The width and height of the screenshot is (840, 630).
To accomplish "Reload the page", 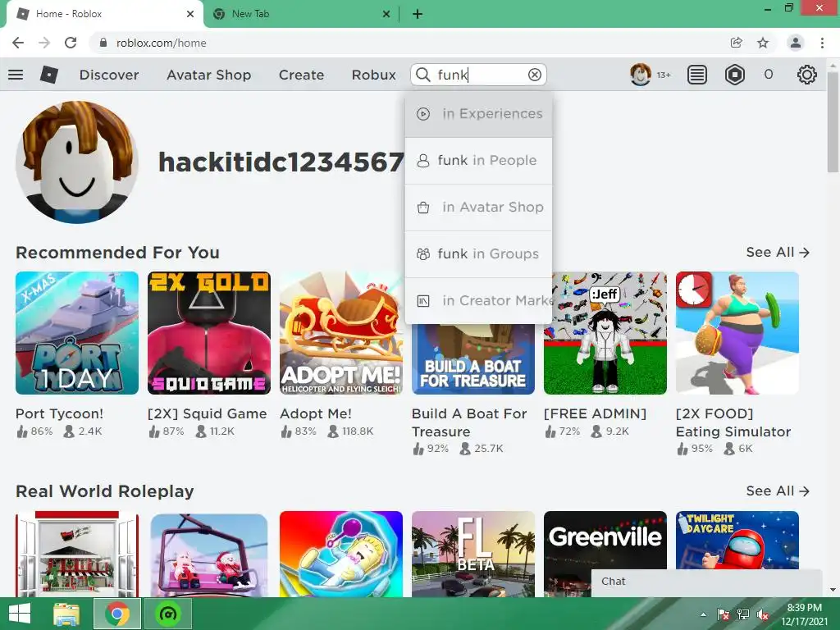I will pyautogui.click(x=71, y=43).
